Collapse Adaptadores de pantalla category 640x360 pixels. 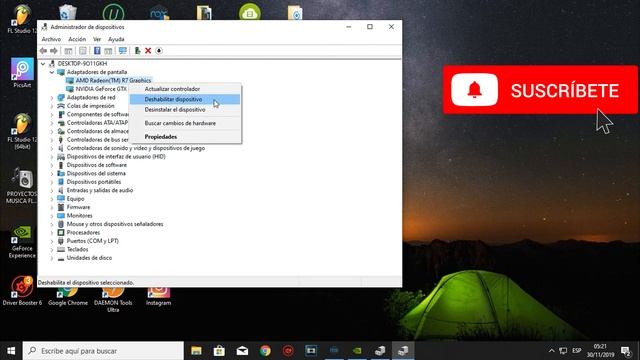tap(52, 72)
